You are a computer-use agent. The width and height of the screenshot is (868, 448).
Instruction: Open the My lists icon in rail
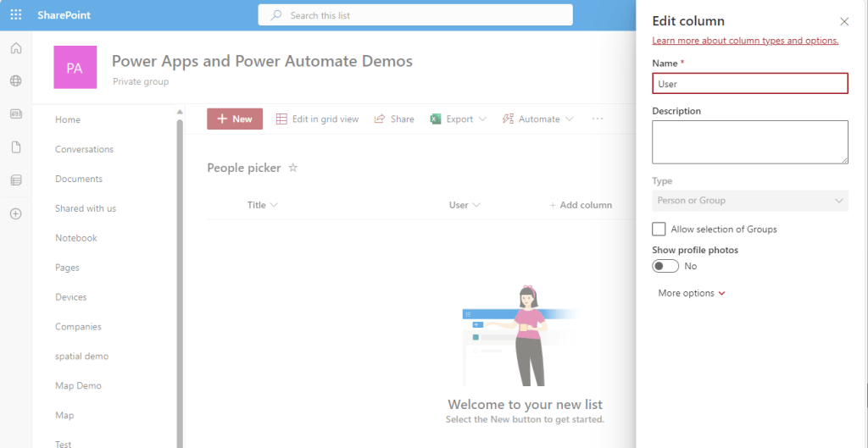15,180
